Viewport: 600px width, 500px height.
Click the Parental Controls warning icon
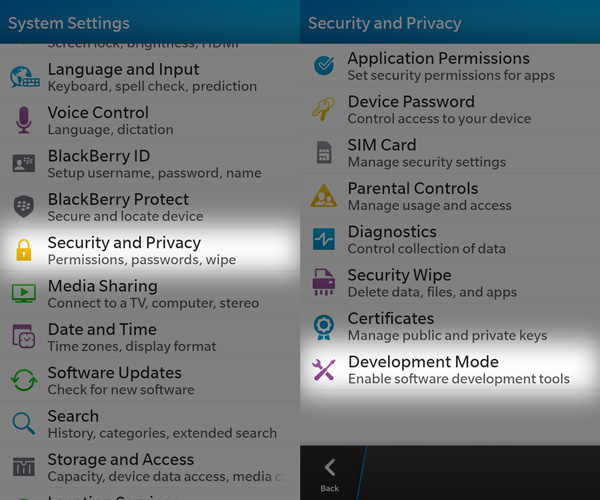pyautogui.click(x=324, y=196)
